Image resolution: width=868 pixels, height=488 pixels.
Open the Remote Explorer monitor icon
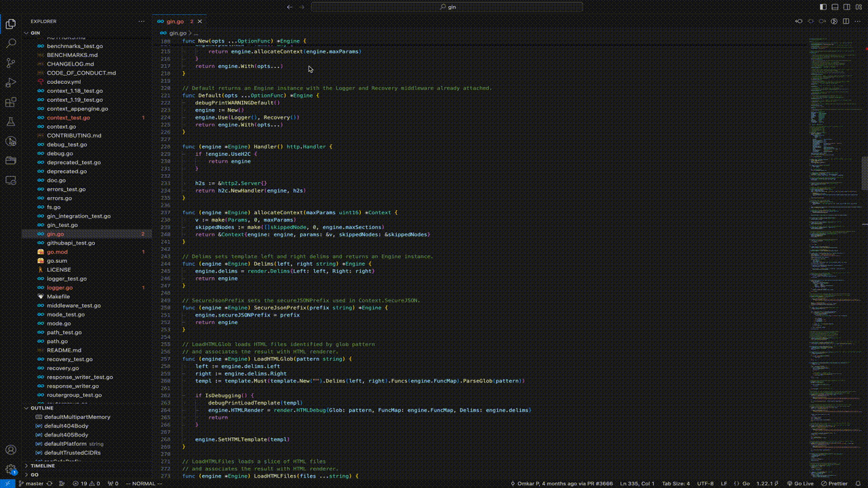11,181
